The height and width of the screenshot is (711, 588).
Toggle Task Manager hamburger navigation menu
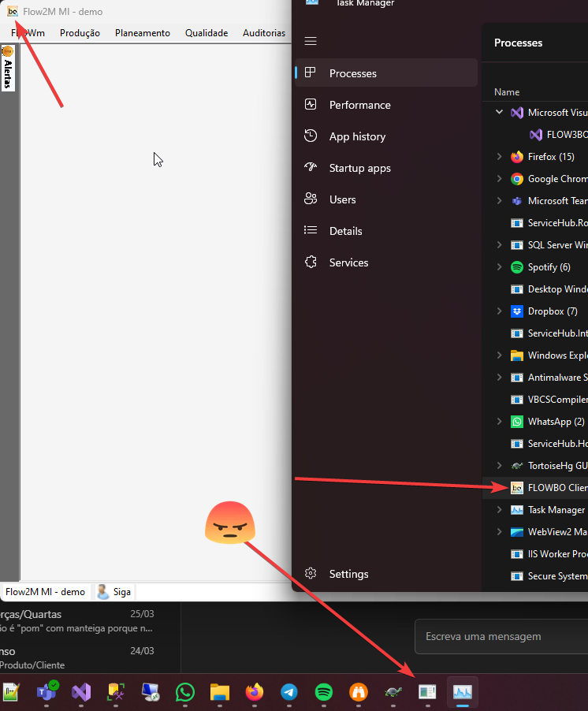311,41
